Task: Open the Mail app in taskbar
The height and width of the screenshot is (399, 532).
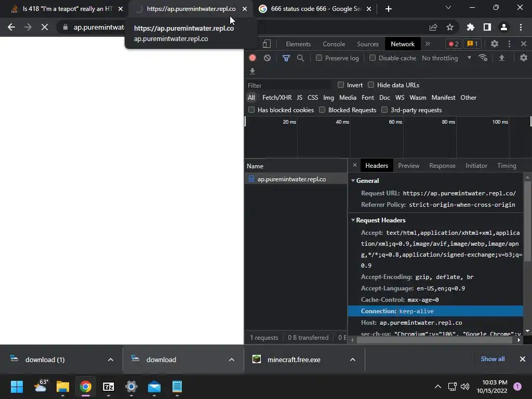Action: point(154,387)
